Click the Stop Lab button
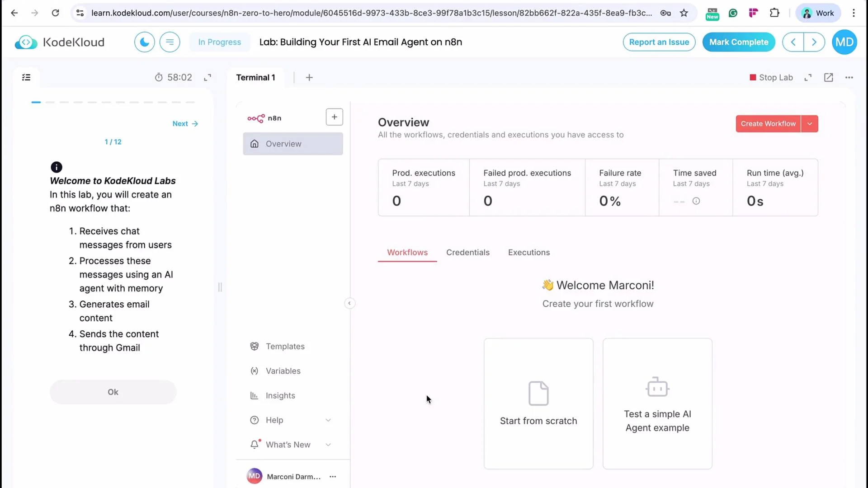868x488 pixels. (x=771, y=78)
